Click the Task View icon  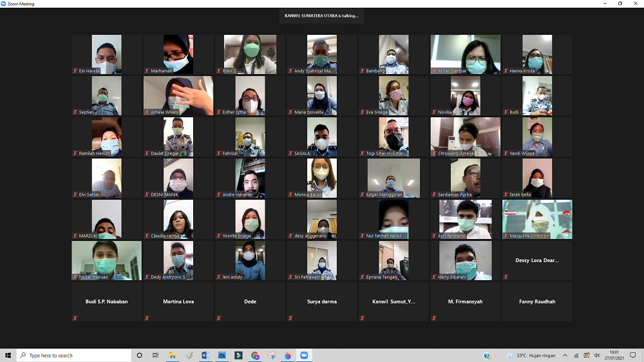(x=156, y=356)
